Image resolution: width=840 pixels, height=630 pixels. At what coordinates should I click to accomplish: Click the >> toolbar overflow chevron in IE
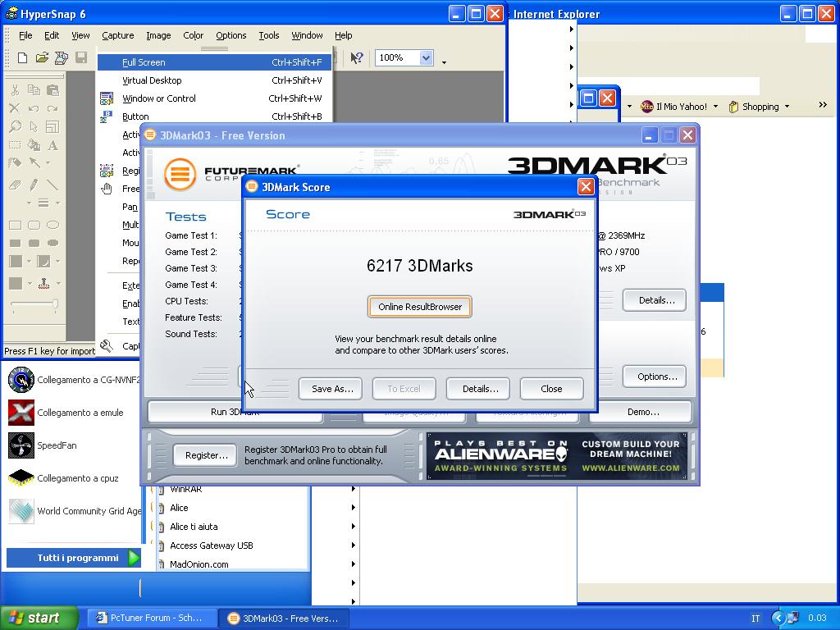[823, 105]
